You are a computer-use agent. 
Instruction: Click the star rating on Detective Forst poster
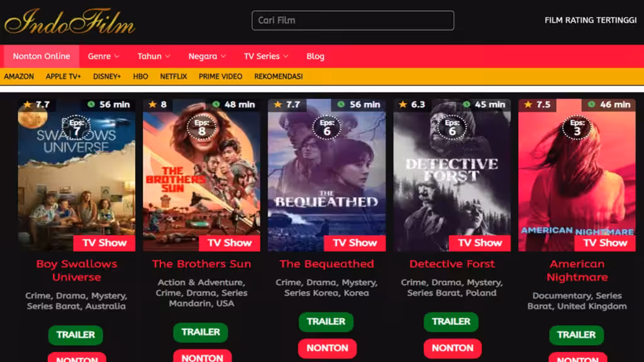tap(412, 105)
